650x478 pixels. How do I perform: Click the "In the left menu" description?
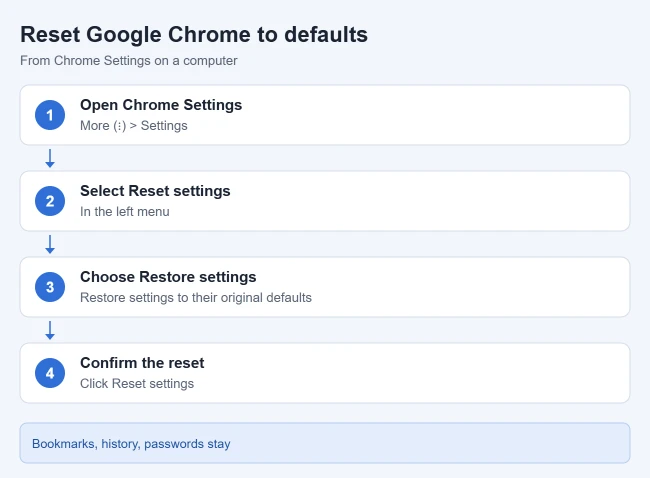(125, 211)
